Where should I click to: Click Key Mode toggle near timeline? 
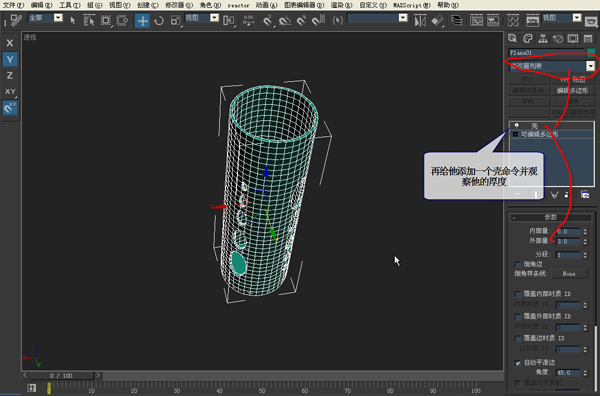[x=31, y=388]
